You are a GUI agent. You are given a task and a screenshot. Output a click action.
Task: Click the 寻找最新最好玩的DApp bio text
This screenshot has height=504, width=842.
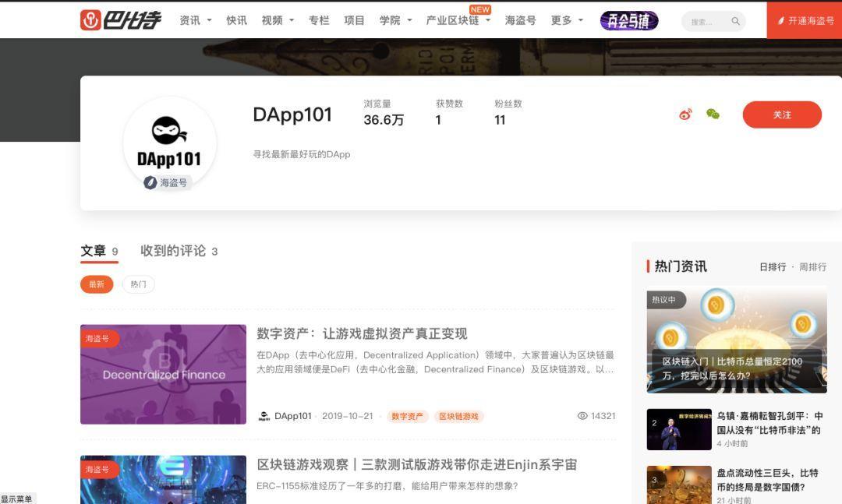301,154
